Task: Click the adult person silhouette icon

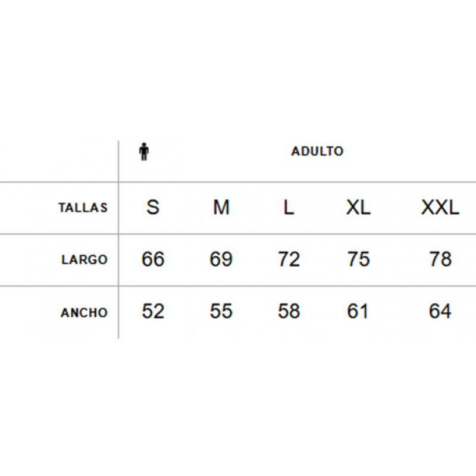Action: click(144, 151)
